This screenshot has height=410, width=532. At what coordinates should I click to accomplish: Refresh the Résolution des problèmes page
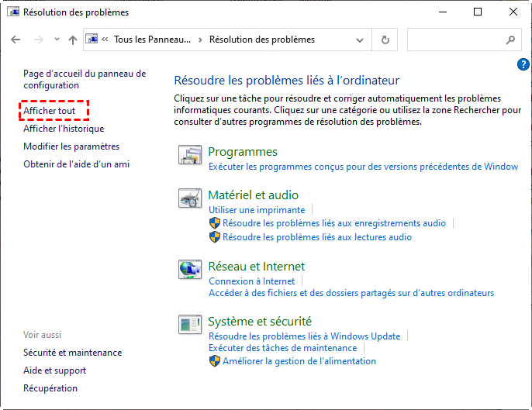coord(385,40)
